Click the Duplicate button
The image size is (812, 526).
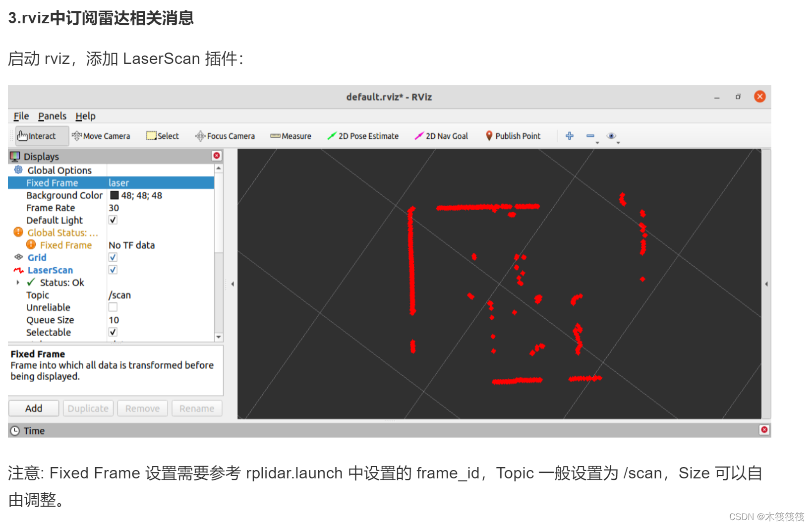tap(88, 408)
